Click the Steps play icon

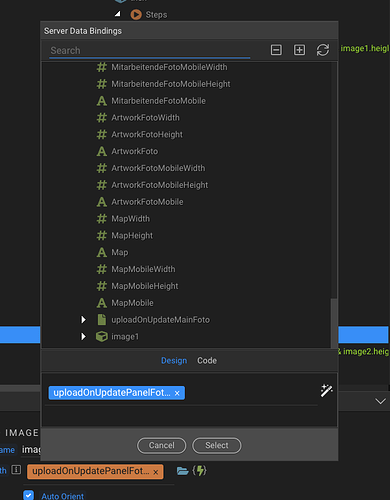136,15
